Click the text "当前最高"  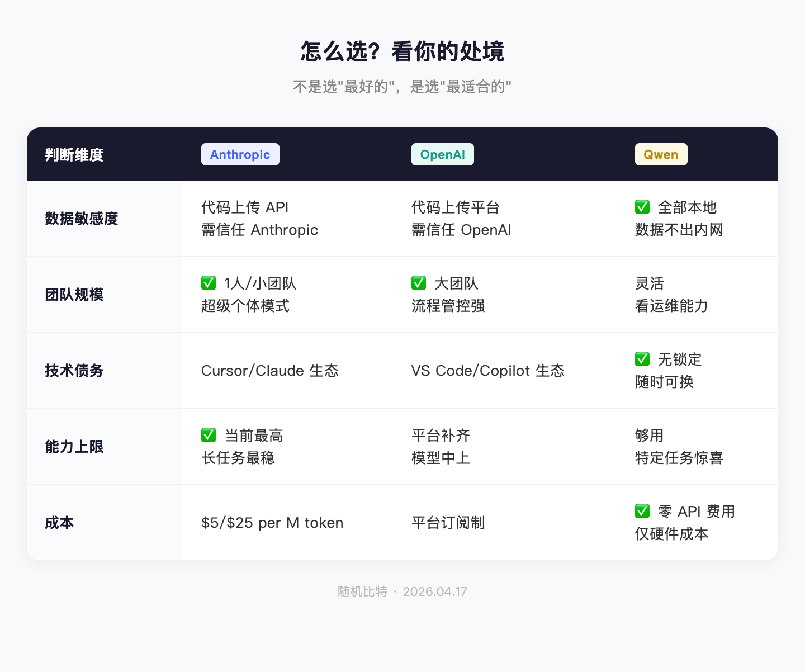coord(254,436)
